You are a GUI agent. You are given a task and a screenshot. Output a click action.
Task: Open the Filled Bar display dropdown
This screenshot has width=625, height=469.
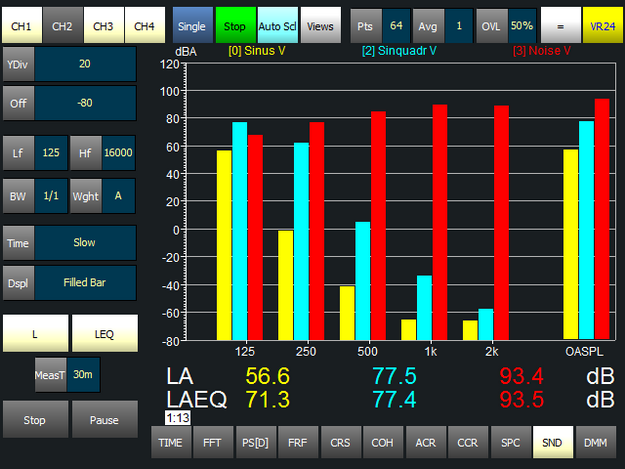(84, 282)
